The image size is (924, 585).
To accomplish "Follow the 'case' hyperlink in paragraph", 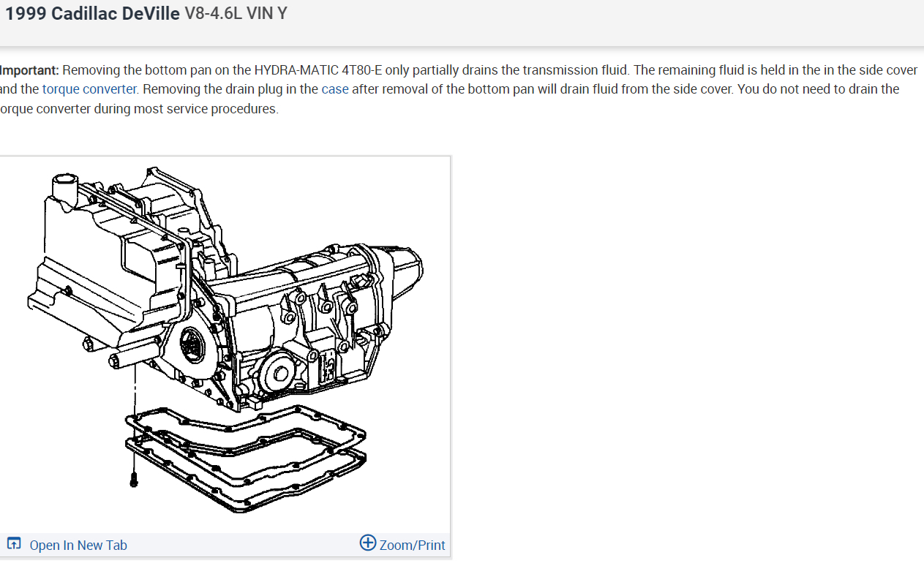I will coord(335,89).
